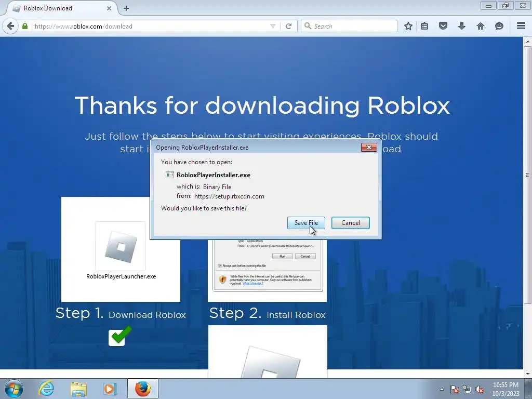Click the RobloxPlayerLauncher.exe thumbnail image

click(x=121, y=246)
